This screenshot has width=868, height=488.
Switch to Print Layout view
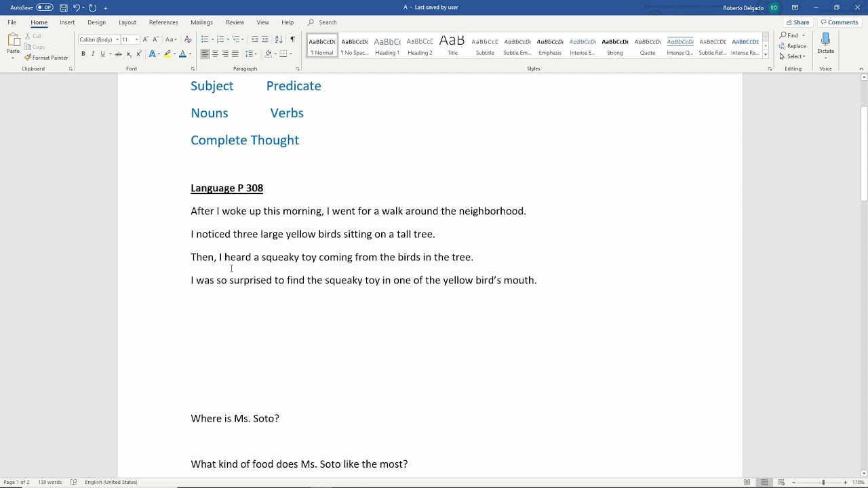tap(764, 482)
